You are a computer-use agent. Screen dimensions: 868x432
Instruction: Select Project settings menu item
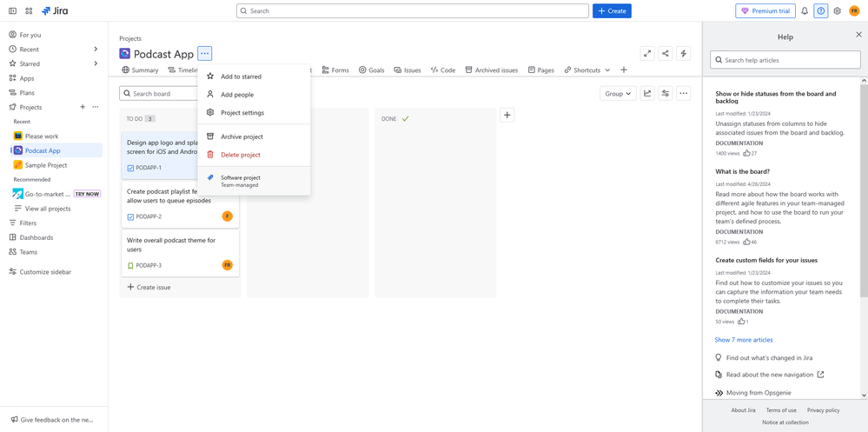[242, 113]
